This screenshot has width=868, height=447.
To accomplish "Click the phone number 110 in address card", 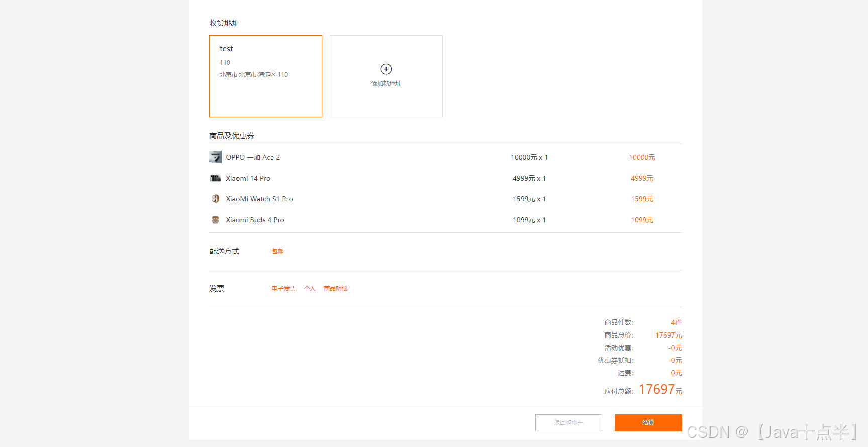I will pos(225,63).
